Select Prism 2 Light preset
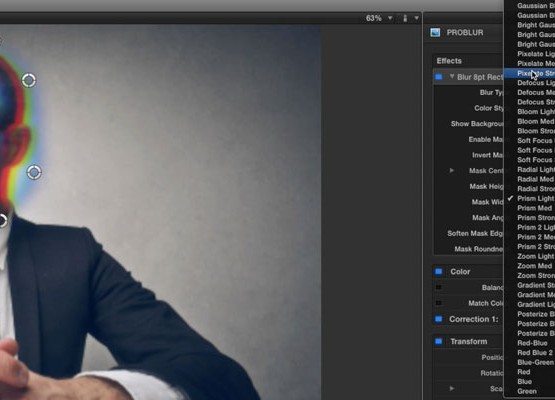Viewport: 555px width, 400px height. click(x=536, y=227)
